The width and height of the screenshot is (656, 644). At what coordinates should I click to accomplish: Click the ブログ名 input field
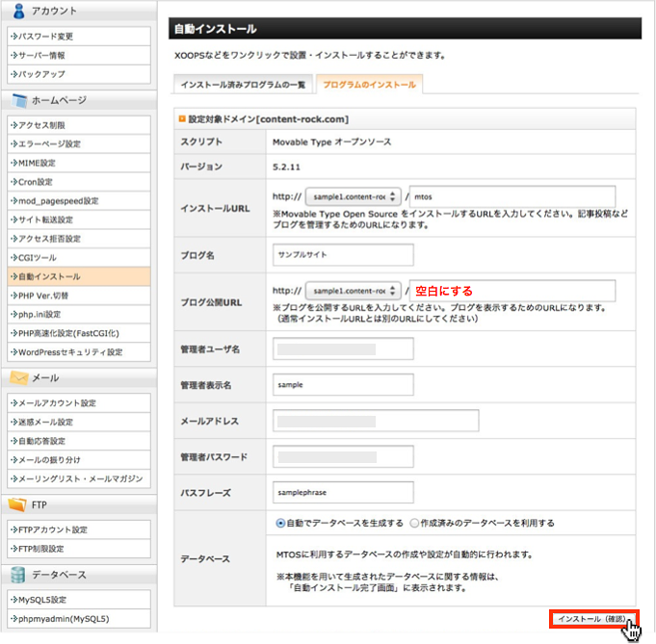point(343,255)
